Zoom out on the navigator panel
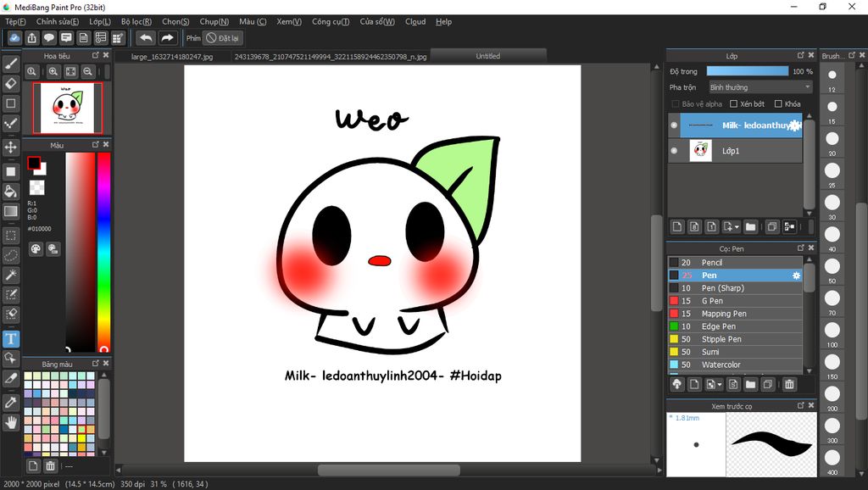 tap(87, 71)
